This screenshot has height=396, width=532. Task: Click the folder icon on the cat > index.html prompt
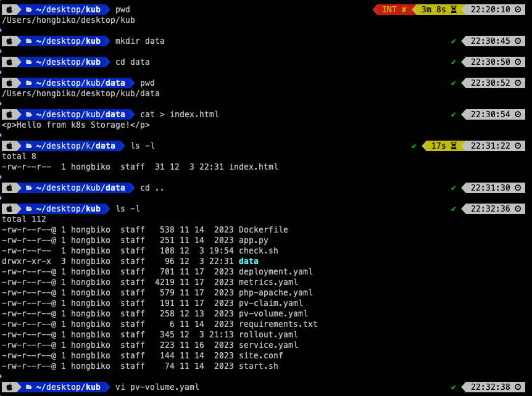tap(29, 115)
